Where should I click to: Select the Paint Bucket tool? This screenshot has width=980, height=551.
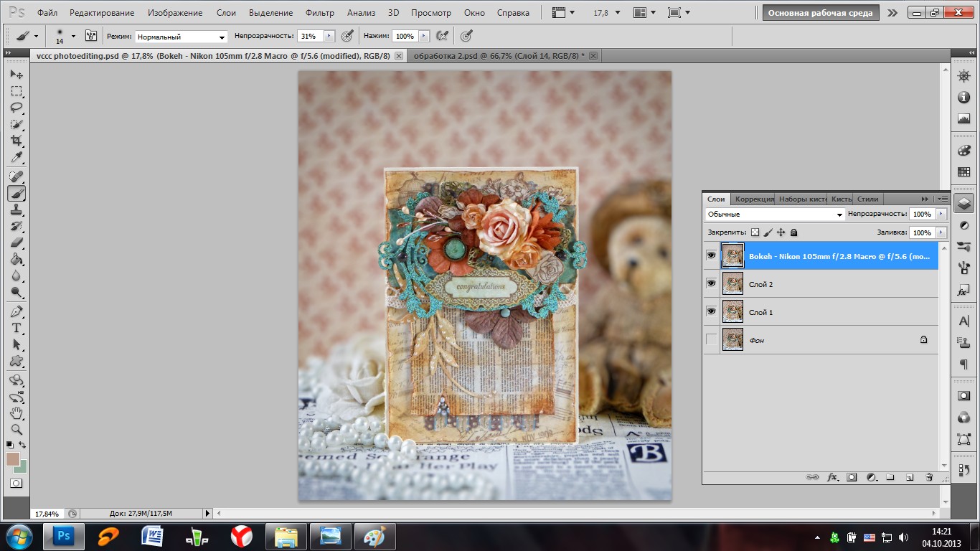(x=17, y=259)
